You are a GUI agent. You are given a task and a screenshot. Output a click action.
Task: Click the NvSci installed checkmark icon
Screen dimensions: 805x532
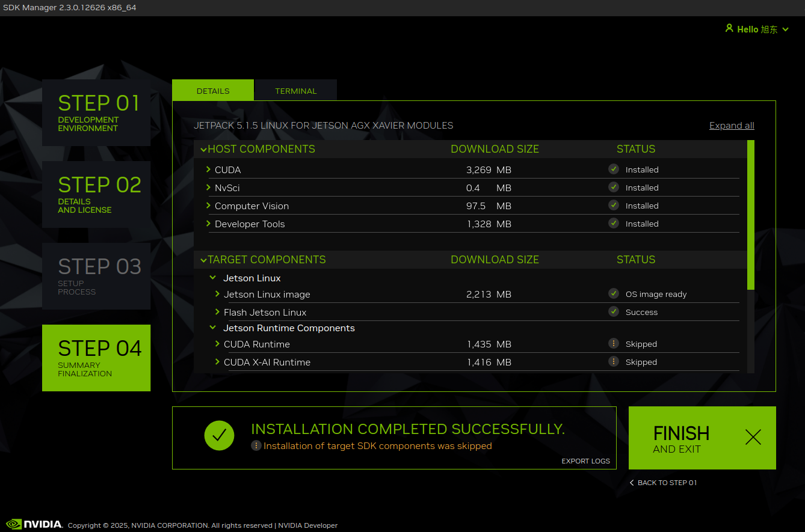613,187
